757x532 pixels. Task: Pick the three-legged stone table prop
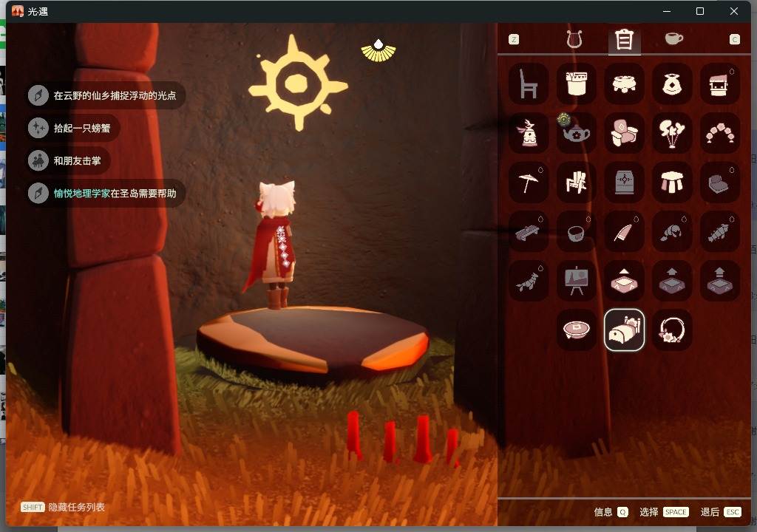pyautogui.click(x=672, y=182)
